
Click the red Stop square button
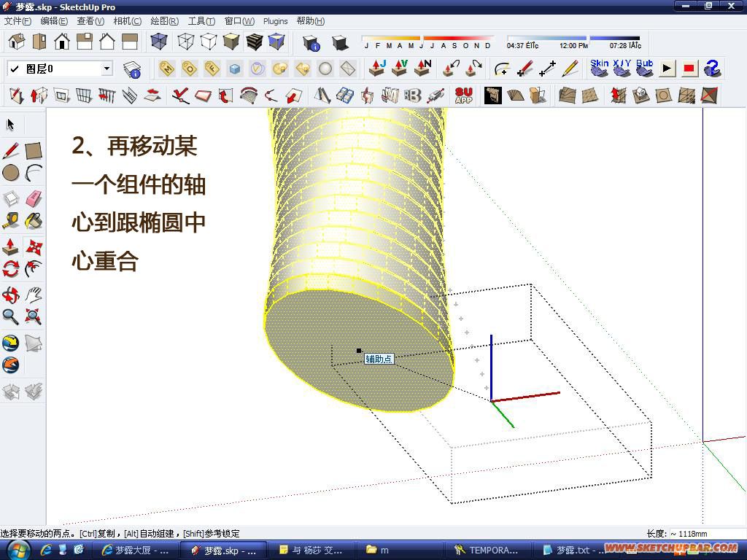click(689, 69)
